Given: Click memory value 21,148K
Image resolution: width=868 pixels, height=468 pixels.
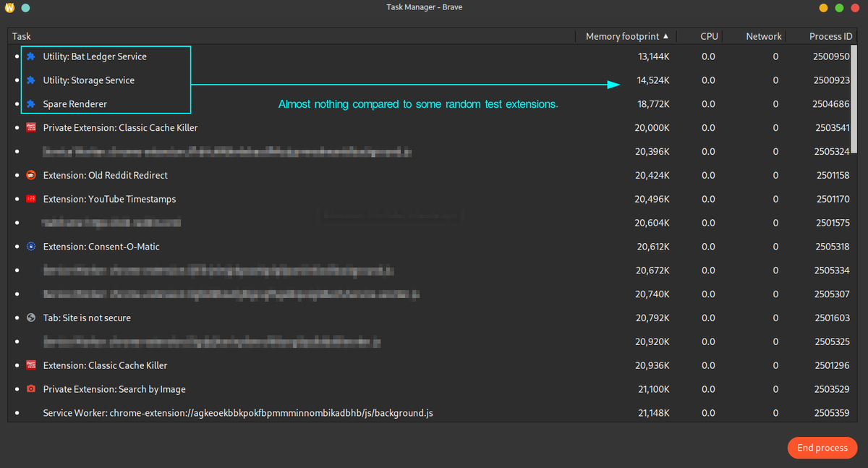Looking at the screenshot, I should tap(653, 413).
